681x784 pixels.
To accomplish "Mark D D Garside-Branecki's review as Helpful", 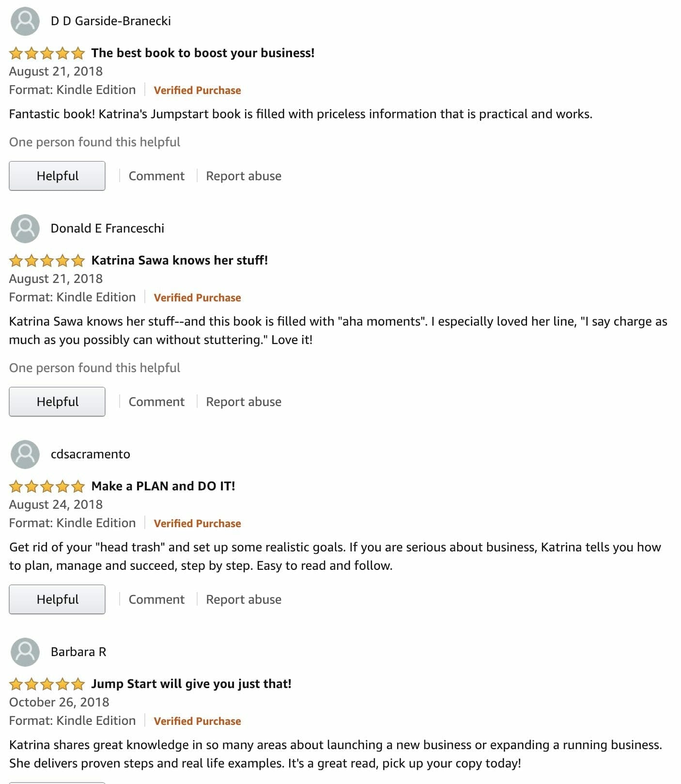I will tap(57, 176).
